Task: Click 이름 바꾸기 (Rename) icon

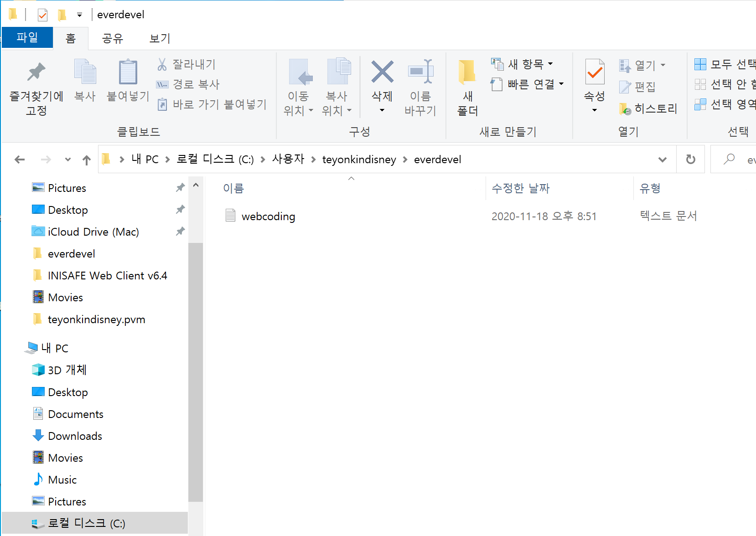Action: point(420,88)
